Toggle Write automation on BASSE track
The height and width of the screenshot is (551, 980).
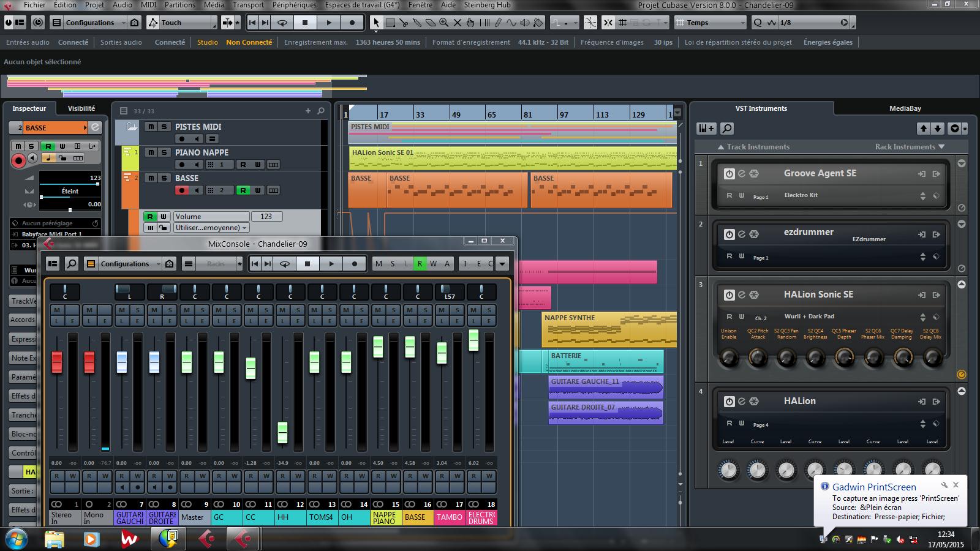(x=258, y=190)
